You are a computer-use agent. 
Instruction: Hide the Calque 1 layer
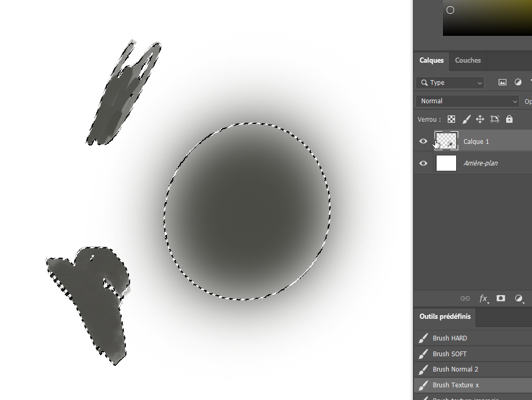pos(423,141)
